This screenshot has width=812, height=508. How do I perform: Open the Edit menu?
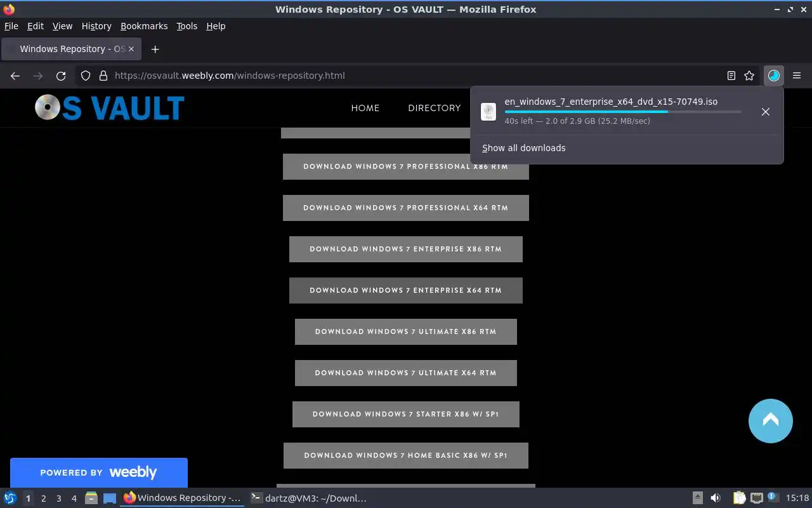click(x=36, y=26)
